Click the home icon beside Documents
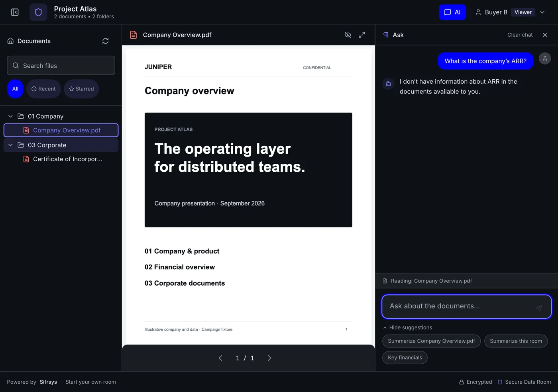The image size is (558, 392). point(11,41)
